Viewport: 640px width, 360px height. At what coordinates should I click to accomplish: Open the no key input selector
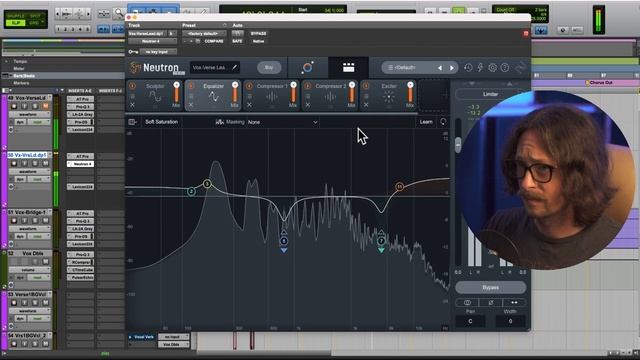[158, 52]
